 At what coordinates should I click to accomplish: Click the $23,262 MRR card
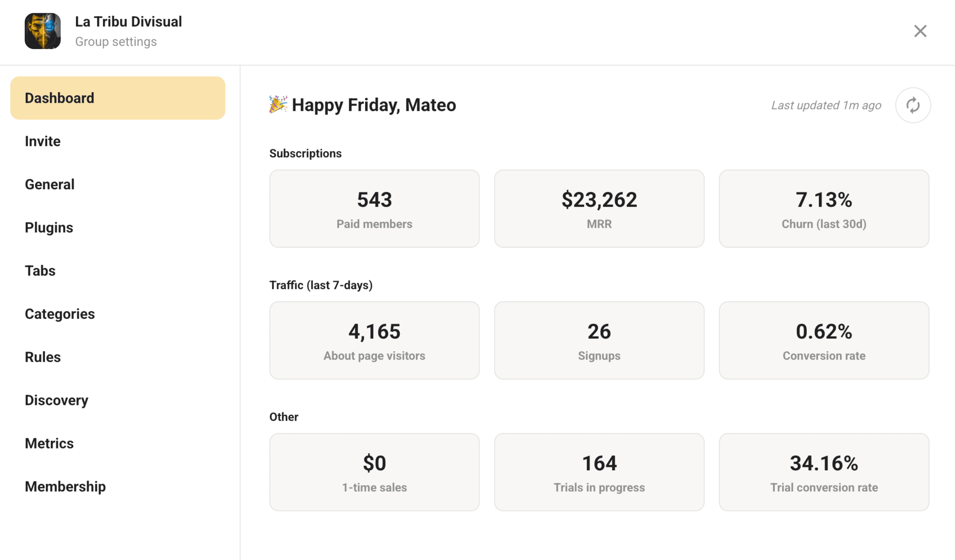(599, 209)
